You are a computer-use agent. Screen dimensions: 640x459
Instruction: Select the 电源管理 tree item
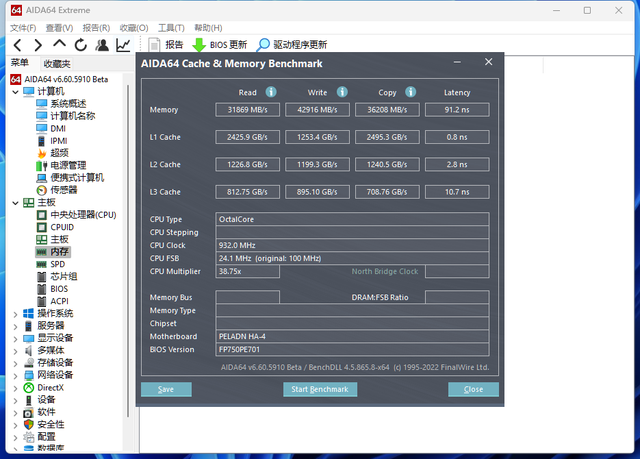pyautogui.click(x=61, y=165)
